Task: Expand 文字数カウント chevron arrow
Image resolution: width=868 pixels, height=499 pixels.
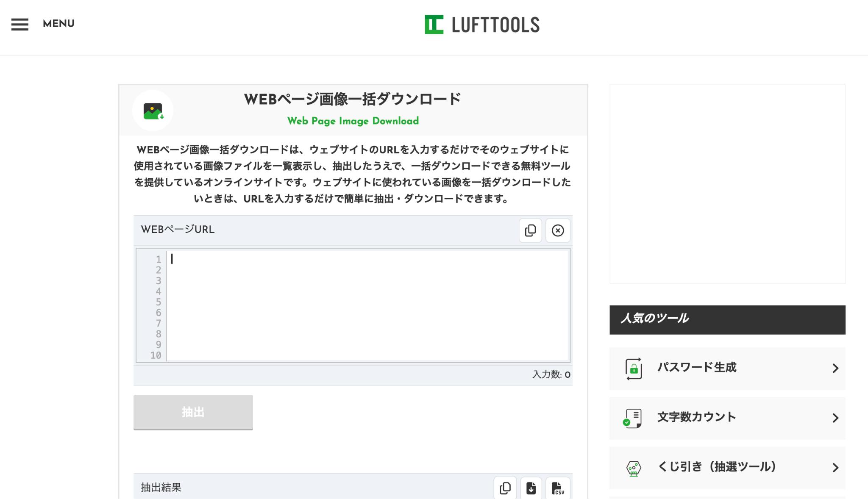Action: (835, 418)
